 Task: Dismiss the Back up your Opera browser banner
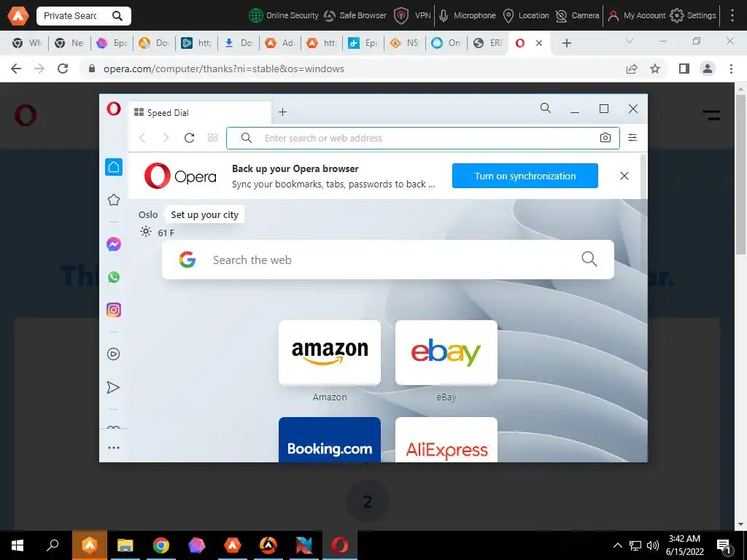[x=624, y=176]
